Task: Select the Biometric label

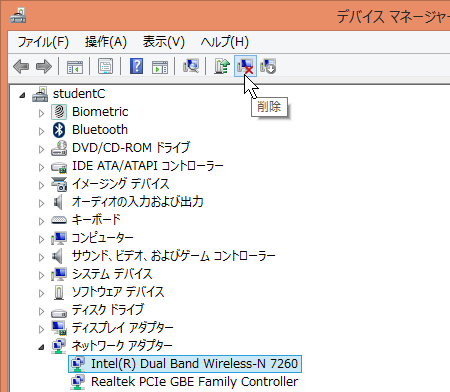Action: pyautogui.click(x=100, y=112)
